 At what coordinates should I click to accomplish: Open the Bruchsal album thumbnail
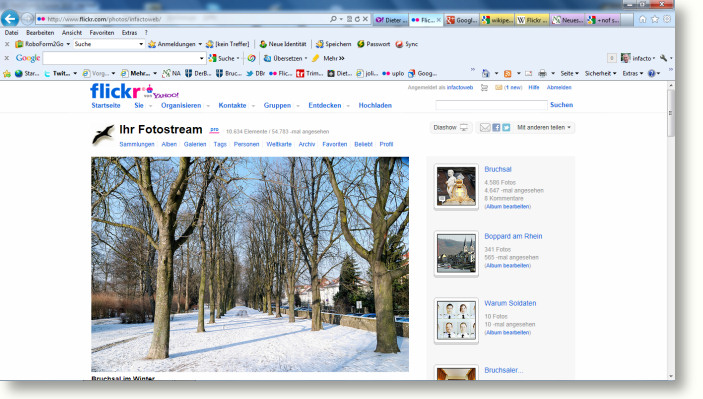(456, 186)
